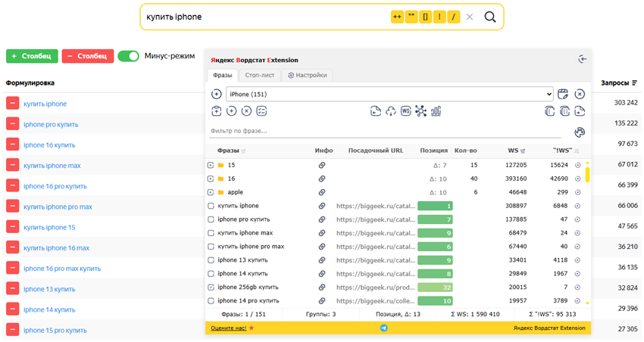Click the copy with columns icon
Image resolution: width=644 pixels, height=342 pixels.
click(564, 111)
